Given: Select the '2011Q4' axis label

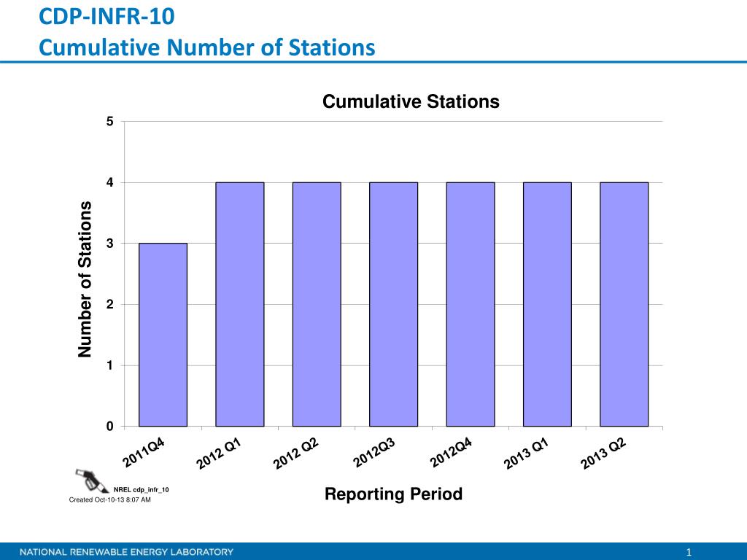Looking at the screenshot, I should point(144,453).
